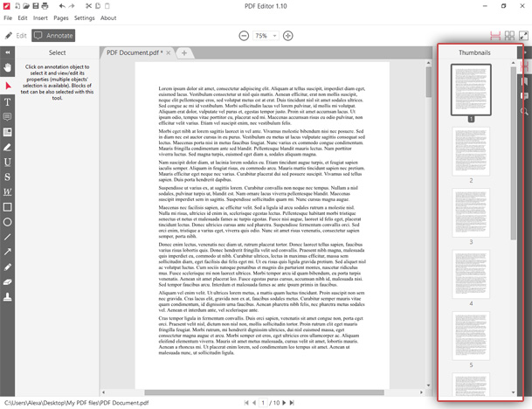
Task: Select page 3 thumbnail
Action: click(471, 213)
